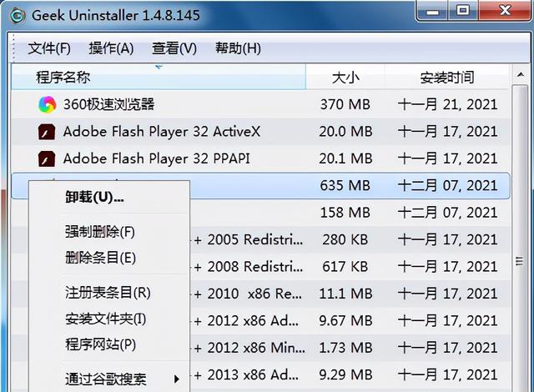This screenshot has height=392, width=534.
Task: Click the 9.67 MB size cell
Action: 345,320
